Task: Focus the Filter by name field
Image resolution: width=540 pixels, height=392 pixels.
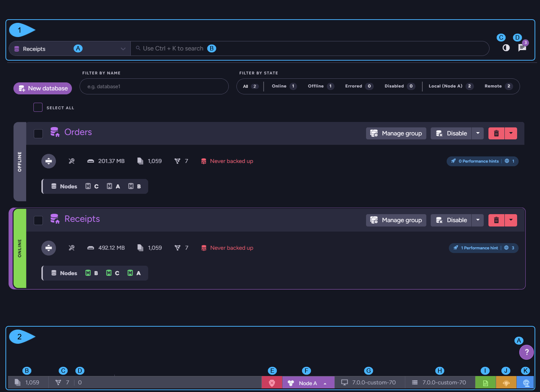Action: [154, 86]
